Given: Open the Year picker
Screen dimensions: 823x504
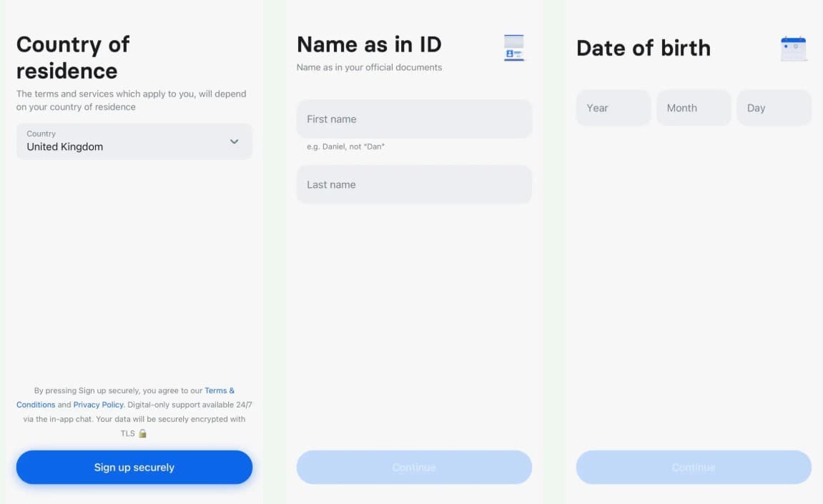Looking at the screenshot, I should click(613, 107).
